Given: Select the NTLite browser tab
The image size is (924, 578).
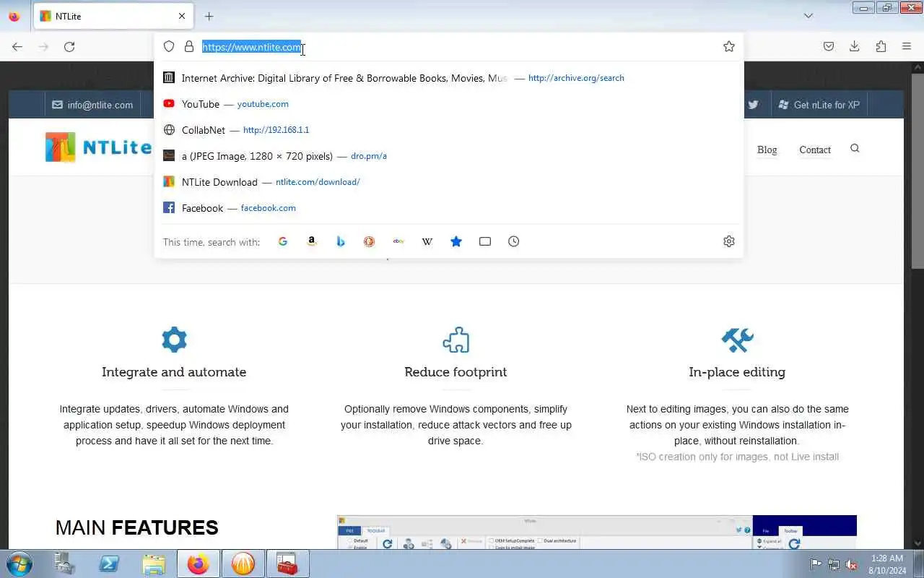Looking at the screenshot, I should [x=113, y=16].
